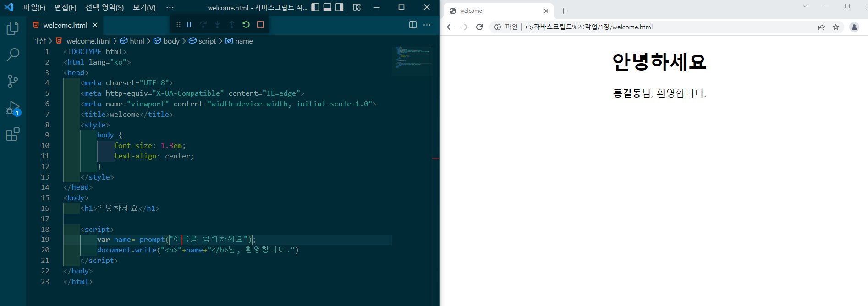The image size is (868, 306).
Task: Open the Run and Debug view
Action: [13, 108]
